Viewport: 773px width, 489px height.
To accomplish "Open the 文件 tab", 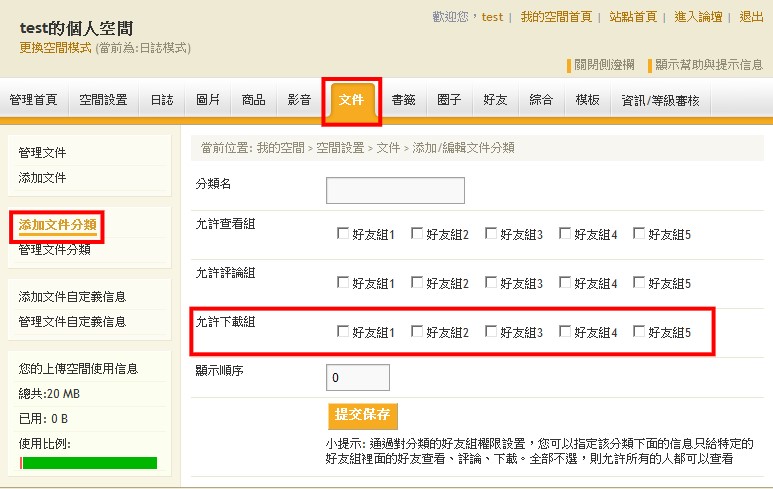I will point(351,100).
